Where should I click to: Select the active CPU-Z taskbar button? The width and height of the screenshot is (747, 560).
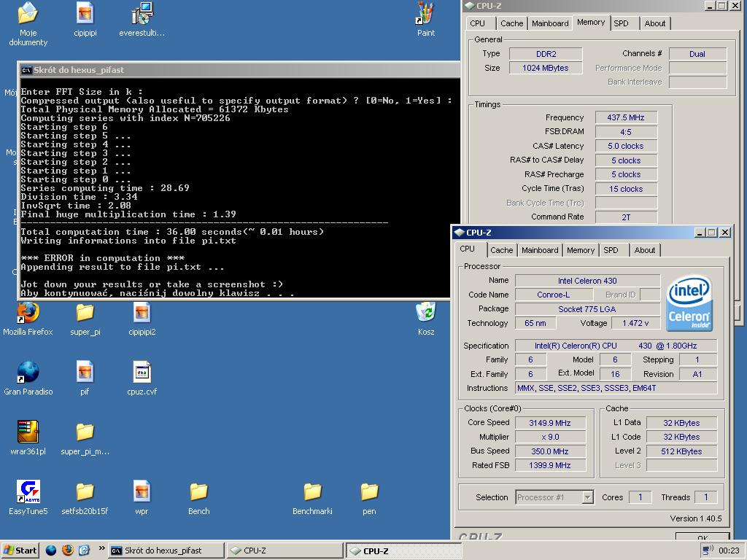pyautogui.click(x=403, y=551)
